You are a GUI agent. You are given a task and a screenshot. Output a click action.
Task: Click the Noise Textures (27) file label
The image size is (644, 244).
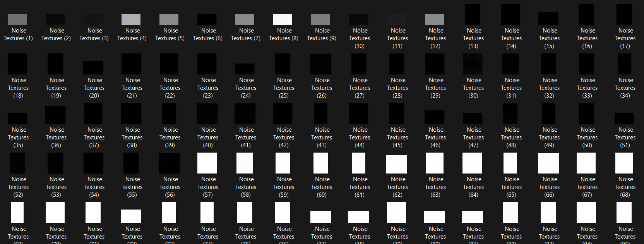(360, 88)
